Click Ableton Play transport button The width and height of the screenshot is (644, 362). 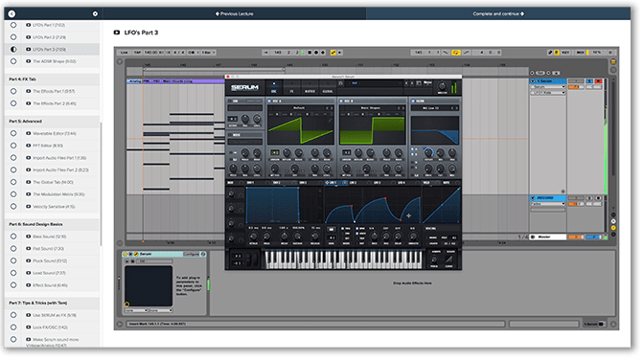(303, 53)
